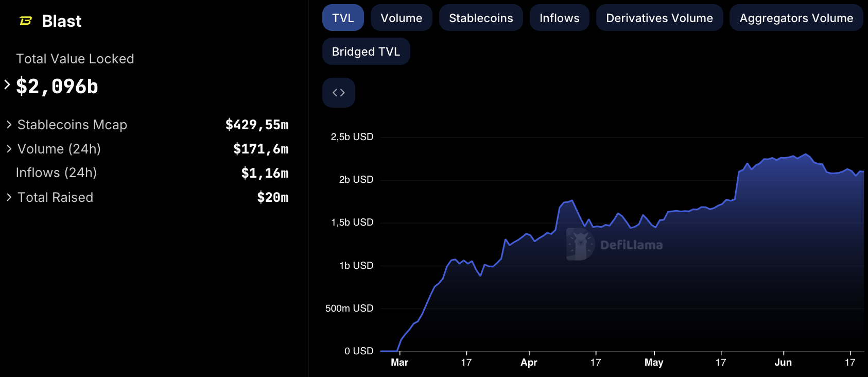The width and height of the screenshot is (868, 377).
Task: Expand the Total Raised row
Action: coord(9,197)
